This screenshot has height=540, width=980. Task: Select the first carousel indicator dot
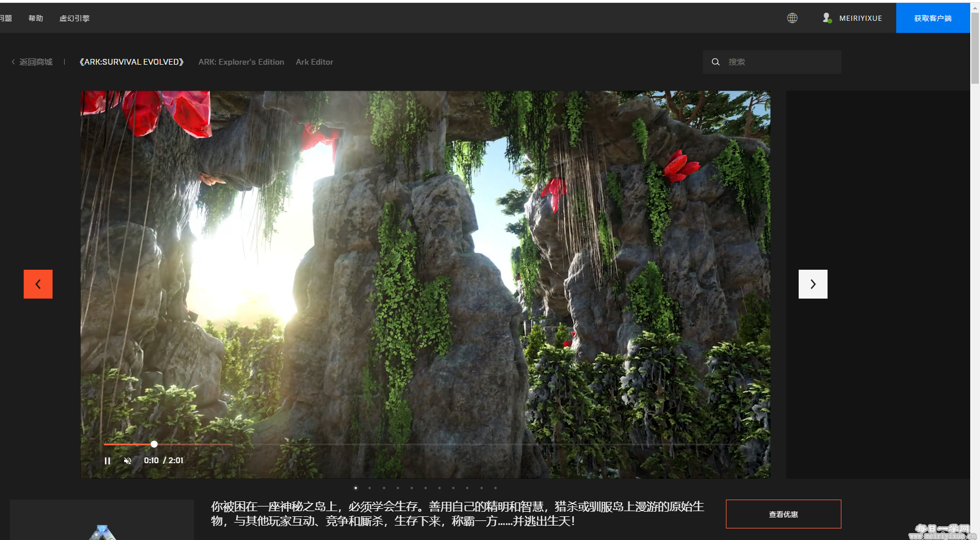(356, 488)
